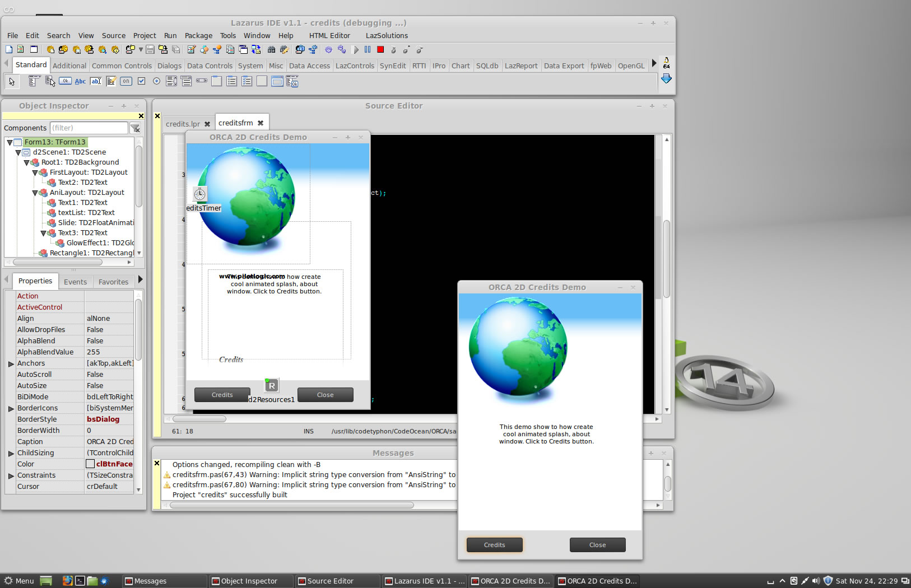
Task: Collapse the d2Scene1: TD2Scene node
Action: [18, 153]
